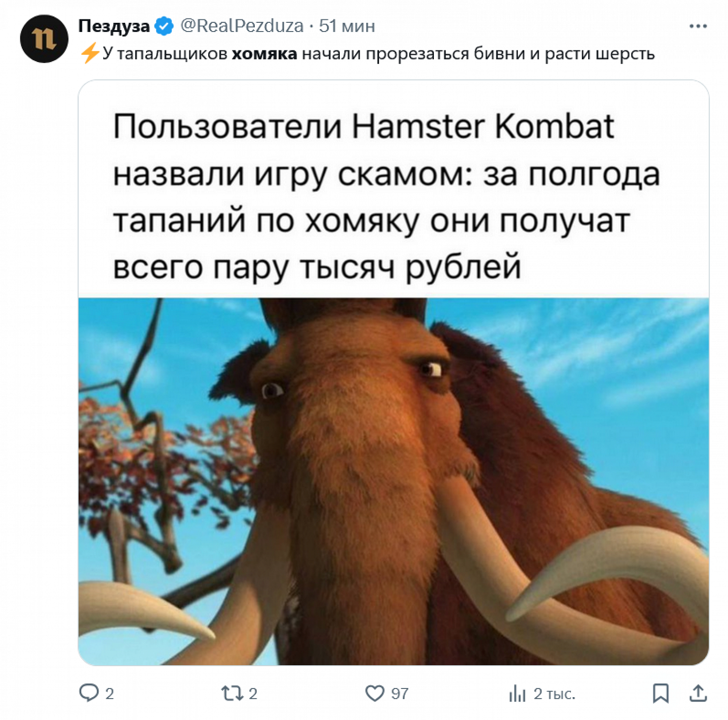Click the Hamster Kombat headline in image

click(x=386, y=196)
